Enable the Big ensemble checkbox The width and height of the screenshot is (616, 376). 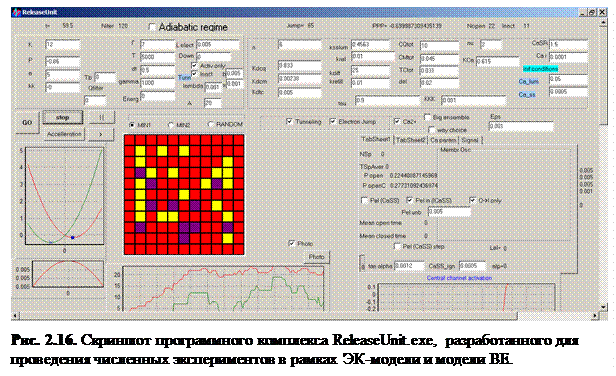click(427, 117)
